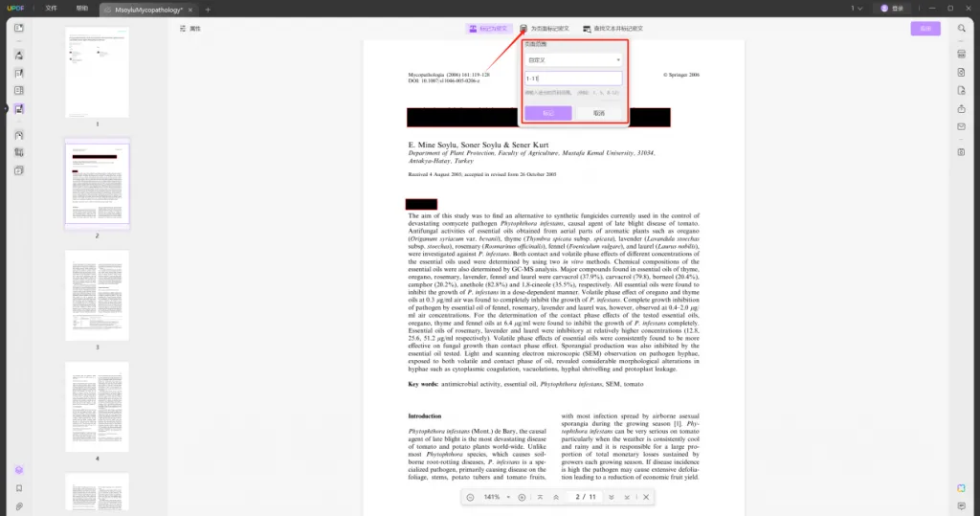Image resolution: width=980 pixels, height=516 pixels.
Task: Open the UPDF AI icon at bottom-right
Action: pyautogui.click(x=961, y=488)
